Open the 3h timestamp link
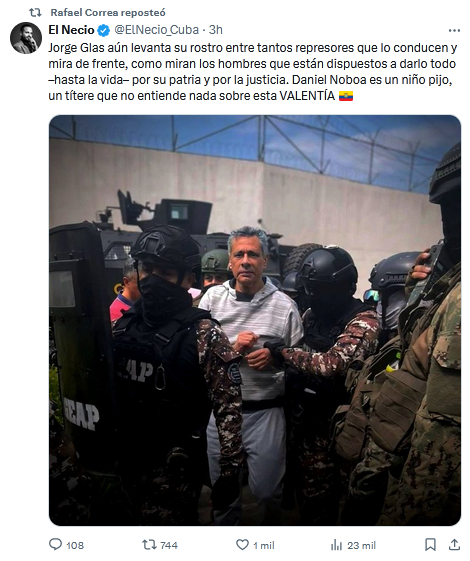The width and height of the screenshot is (470, 561). point(216,30)
